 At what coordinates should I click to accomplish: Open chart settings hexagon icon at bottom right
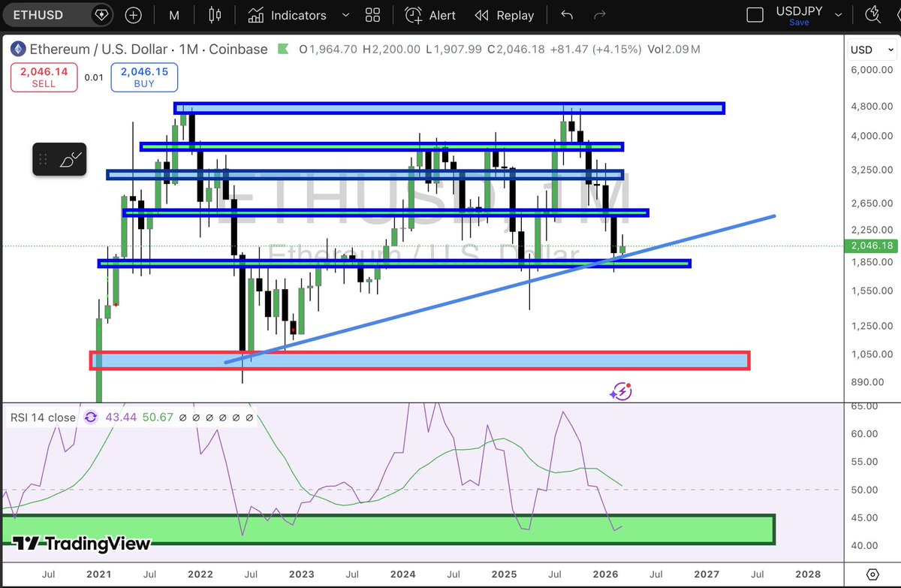point(872,574)
